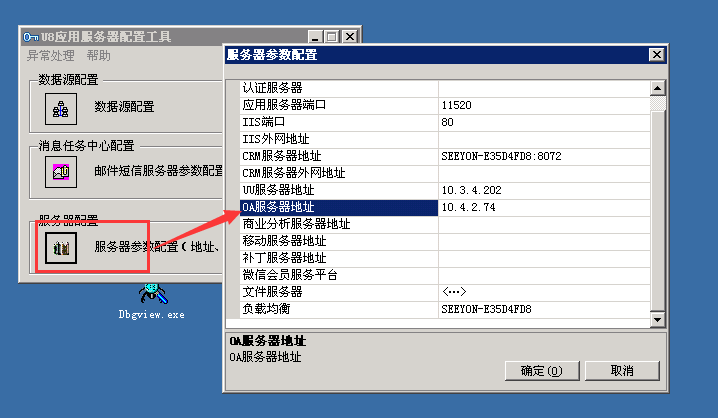This screenshot has width=718, height=418.
Task: Select the CRM服务器外网地址 row
Action: (445, 173)
